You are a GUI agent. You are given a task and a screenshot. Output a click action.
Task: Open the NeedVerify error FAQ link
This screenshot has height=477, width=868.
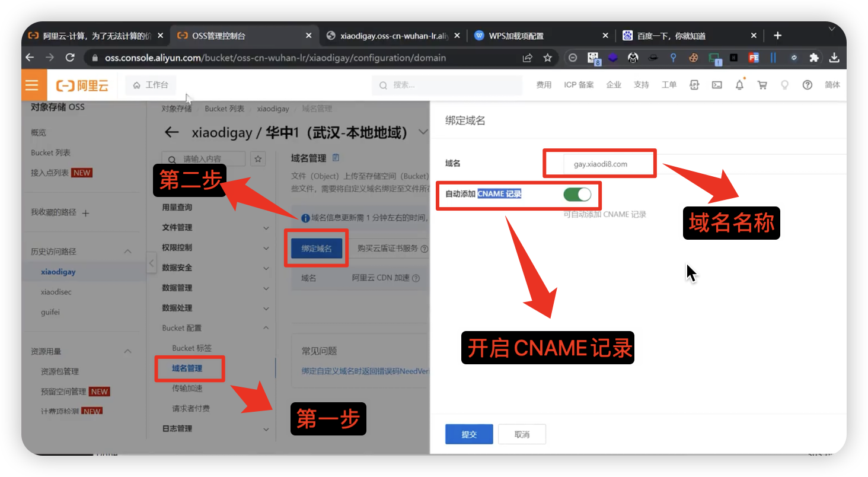click(365, 371)
